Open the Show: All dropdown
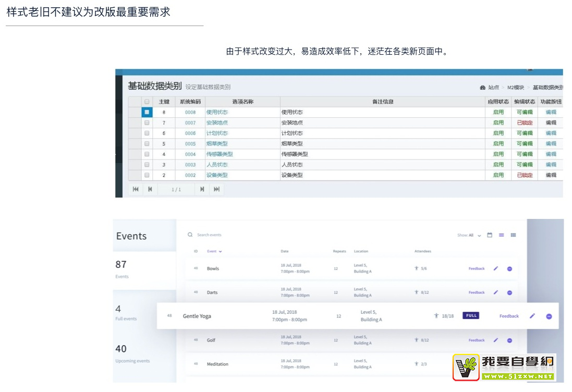Image resolution: width=572 pixels, height=392 pixels. [x=469, y=235]
